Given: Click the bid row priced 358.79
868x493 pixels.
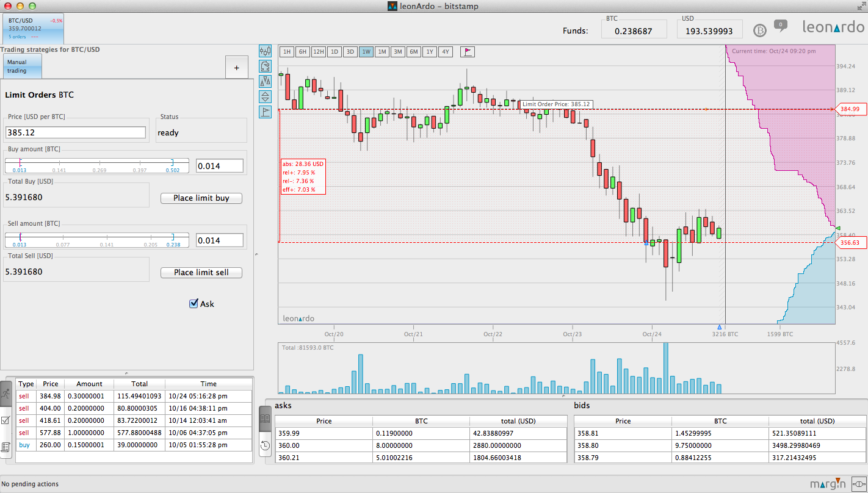Looking at the screenshot, I should point(720,457).
